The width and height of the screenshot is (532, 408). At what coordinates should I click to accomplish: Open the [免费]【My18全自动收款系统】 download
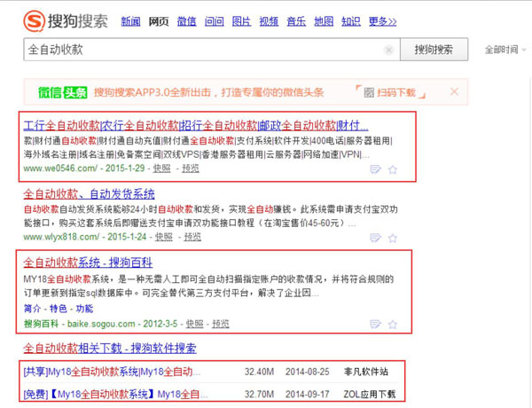tap(115, 395)
